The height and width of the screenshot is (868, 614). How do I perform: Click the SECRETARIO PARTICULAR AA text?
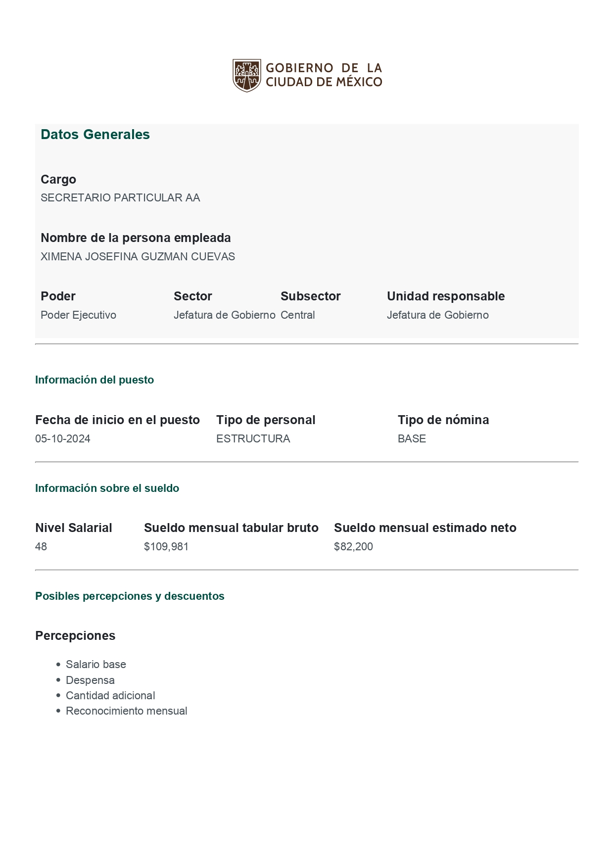click(x=120, y=198)
